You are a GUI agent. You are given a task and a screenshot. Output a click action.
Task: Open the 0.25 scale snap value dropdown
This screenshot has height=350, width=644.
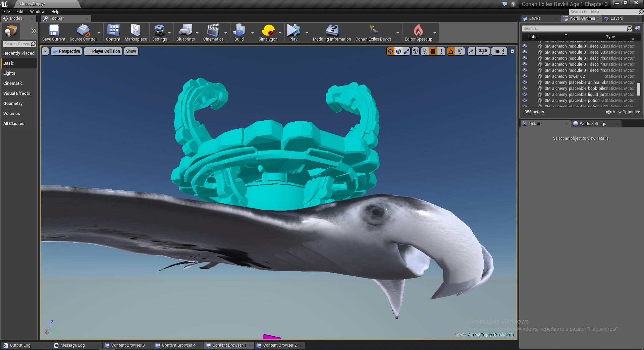tap(483, 51)
